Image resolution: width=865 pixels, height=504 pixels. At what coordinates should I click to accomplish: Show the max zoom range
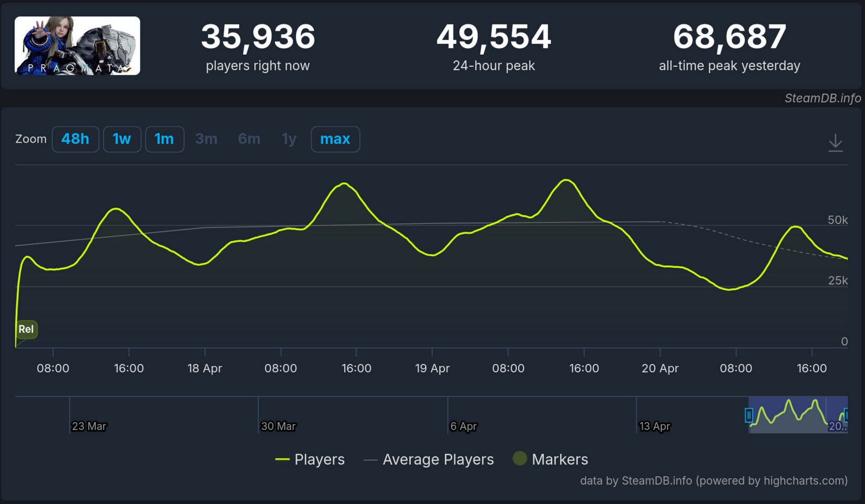pyautogui.click(x=335, y=139)
